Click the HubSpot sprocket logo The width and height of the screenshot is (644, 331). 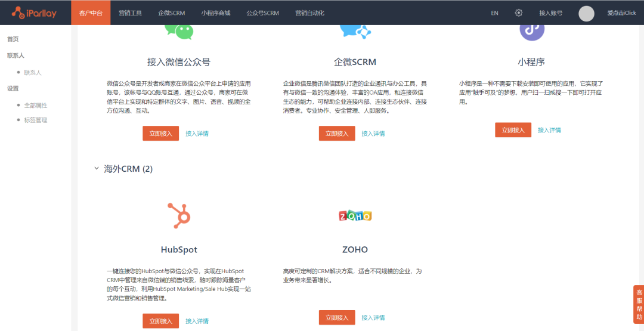(x=179, y=216)
